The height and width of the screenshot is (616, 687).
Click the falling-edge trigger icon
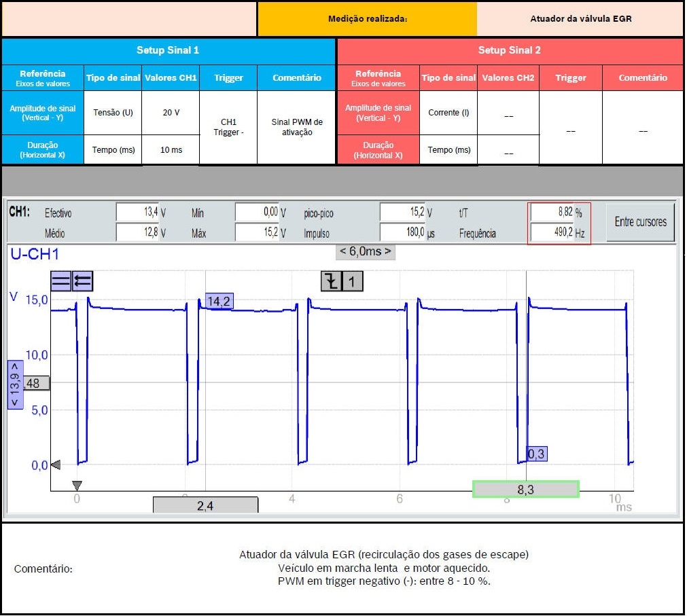coord(331,280)
